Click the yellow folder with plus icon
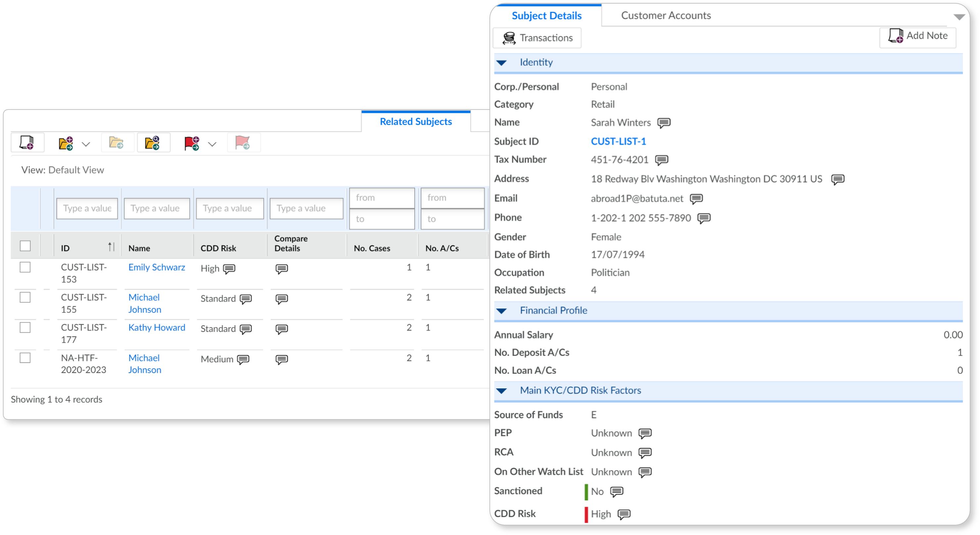This screenshot has width=980, height=535. 66,143
